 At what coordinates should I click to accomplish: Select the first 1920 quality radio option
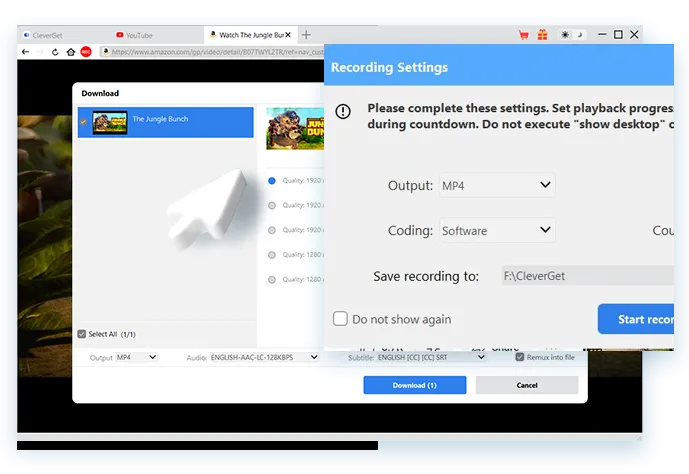pos(272,181)
